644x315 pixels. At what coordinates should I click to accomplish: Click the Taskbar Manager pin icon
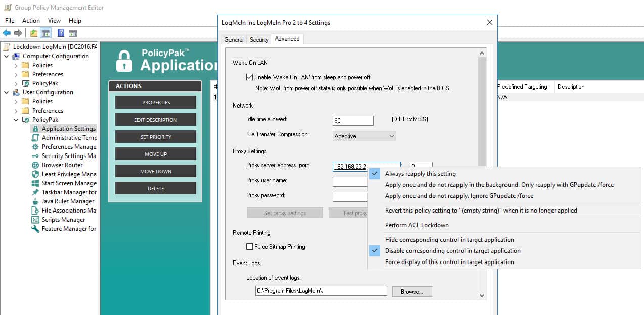point(35,192)
